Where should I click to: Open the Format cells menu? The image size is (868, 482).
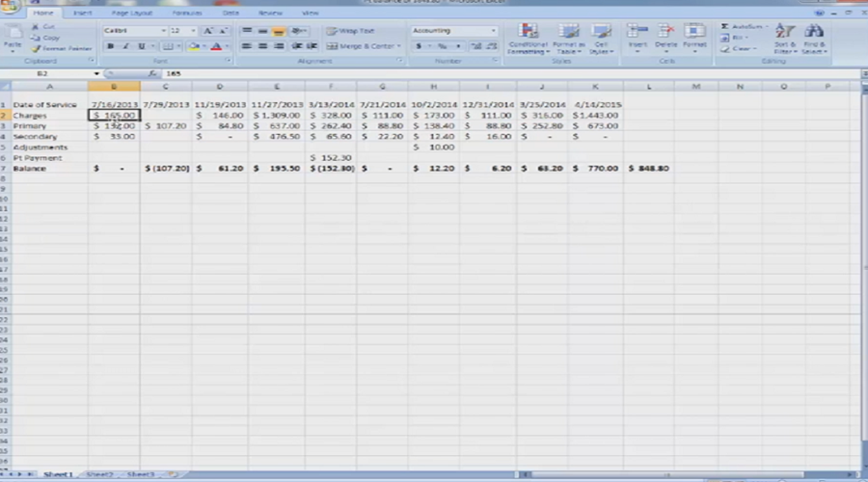tap(694, 38)
